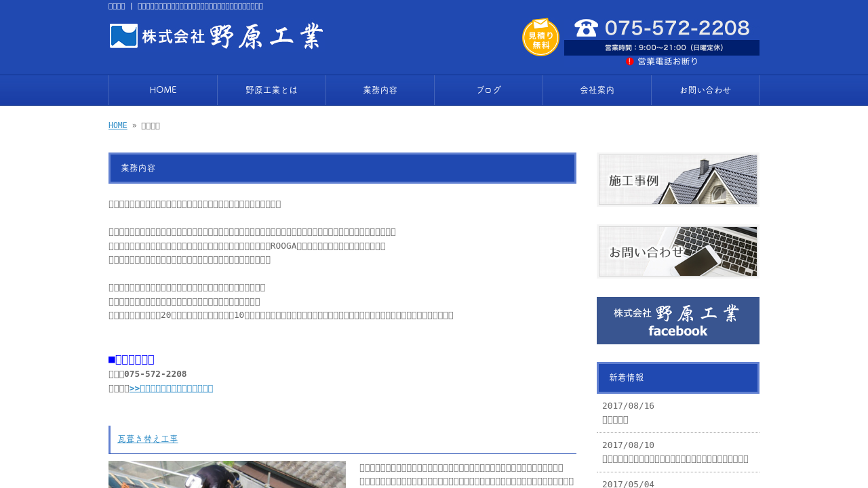The image size is (868, 488).
Task: Open the 野原工業 facebook banner
Action: click(x=677, y=321)
